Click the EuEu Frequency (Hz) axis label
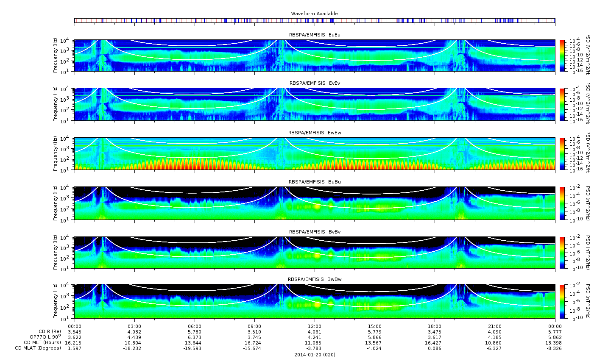Screen dimensions: 597x364 (x=56, y=56)
